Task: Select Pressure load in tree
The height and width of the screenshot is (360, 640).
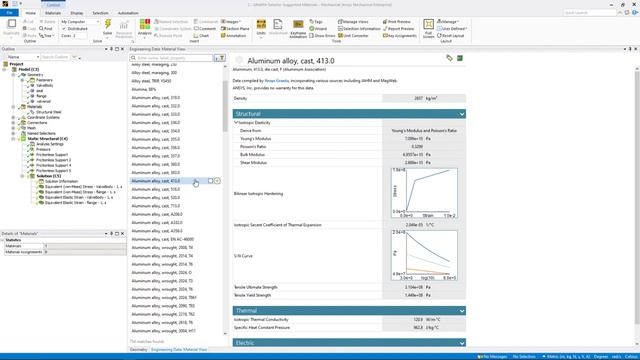Action: click(x=43, y=149)
